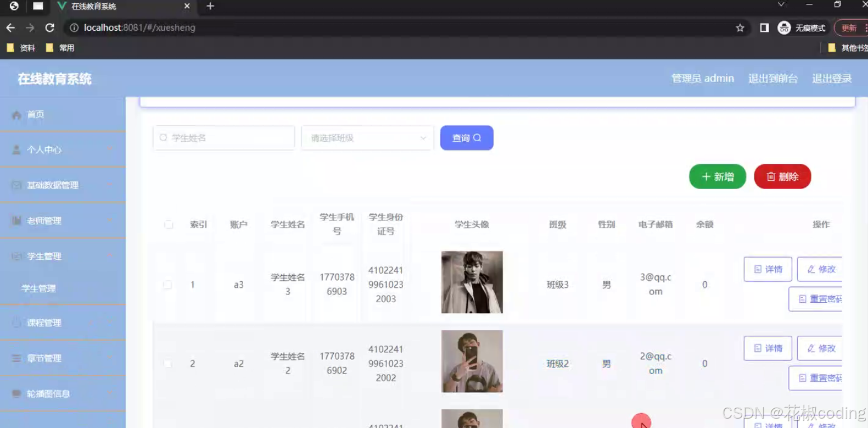The image size is (868, 428).
Task: Click 管理员 admin in header
Action: (x=703, y=79)
